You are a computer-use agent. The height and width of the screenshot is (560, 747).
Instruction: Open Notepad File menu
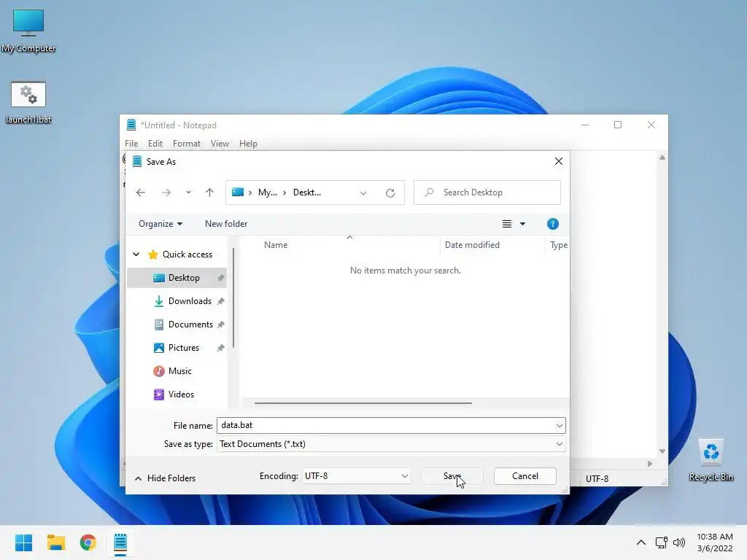pos(131,144)
